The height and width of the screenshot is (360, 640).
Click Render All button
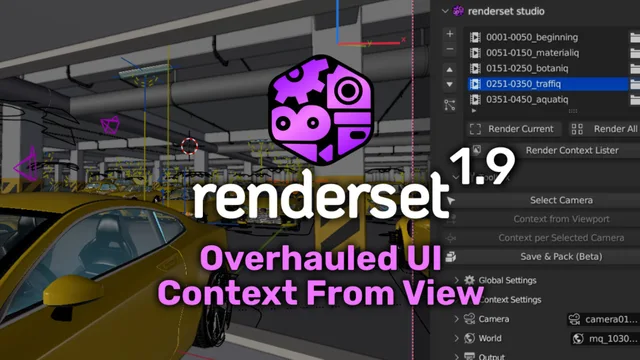[604, 129]
